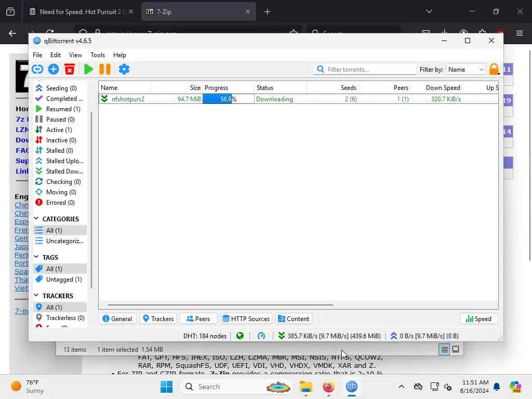
Task: Open the Trackers details tab
Action: [158, 319]
